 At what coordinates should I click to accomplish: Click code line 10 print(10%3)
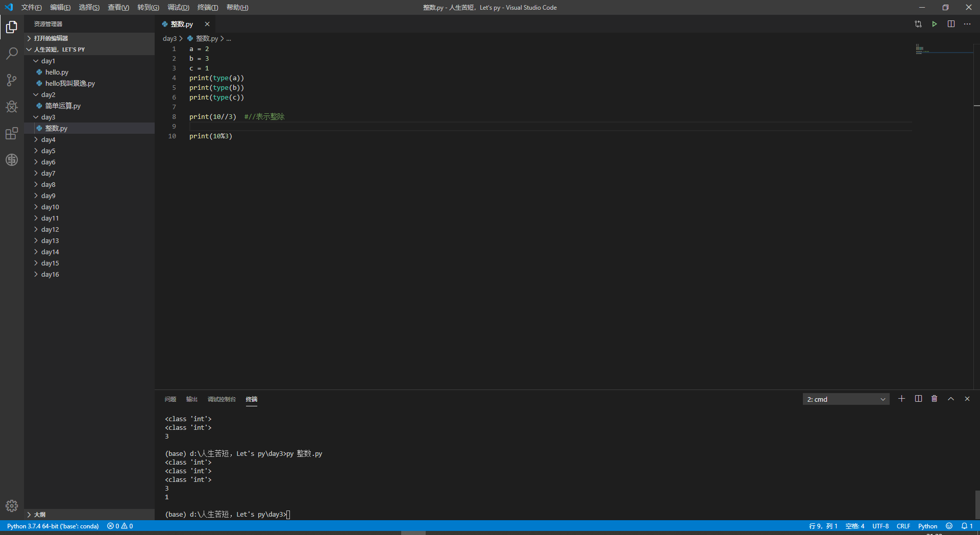[210, 136]
